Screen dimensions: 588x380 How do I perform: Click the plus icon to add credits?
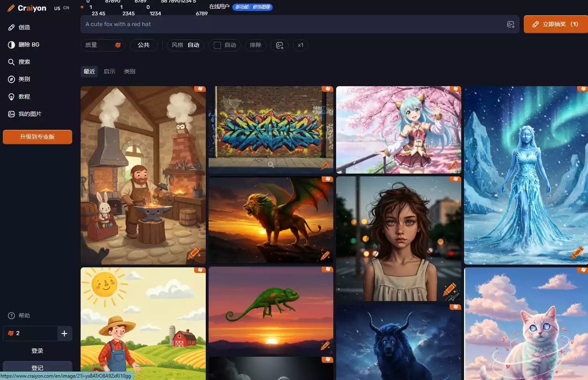tap(64, 334)
